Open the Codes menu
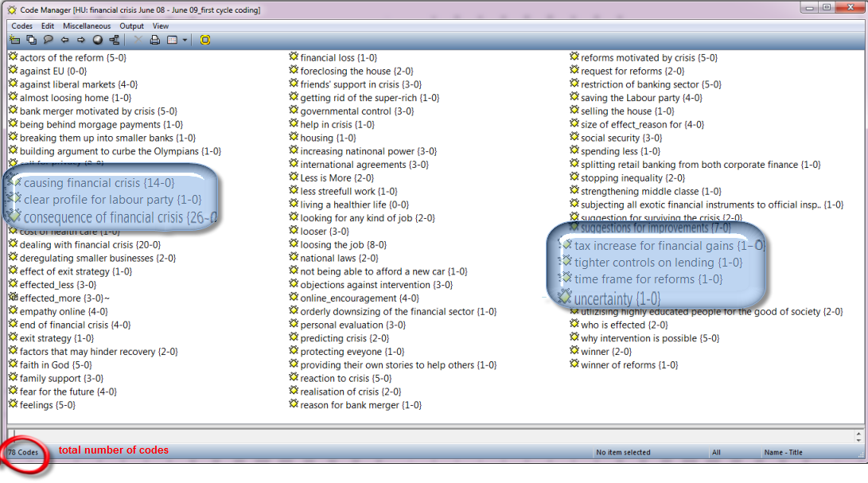The height and width of the screenshot is (483, 868). pyautogui.click(x=22, y=25)
